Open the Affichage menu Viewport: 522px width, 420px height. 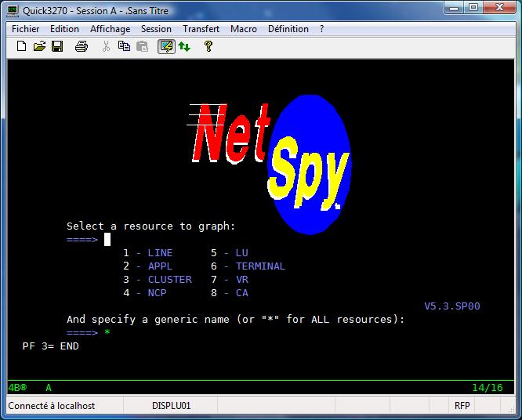click(x=111, y=29)
